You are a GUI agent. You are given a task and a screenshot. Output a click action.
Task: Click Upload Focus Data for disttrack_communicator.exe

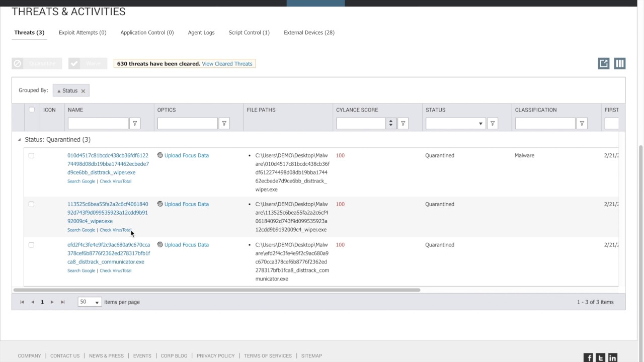pyautogui.click(x=187, y=245)
